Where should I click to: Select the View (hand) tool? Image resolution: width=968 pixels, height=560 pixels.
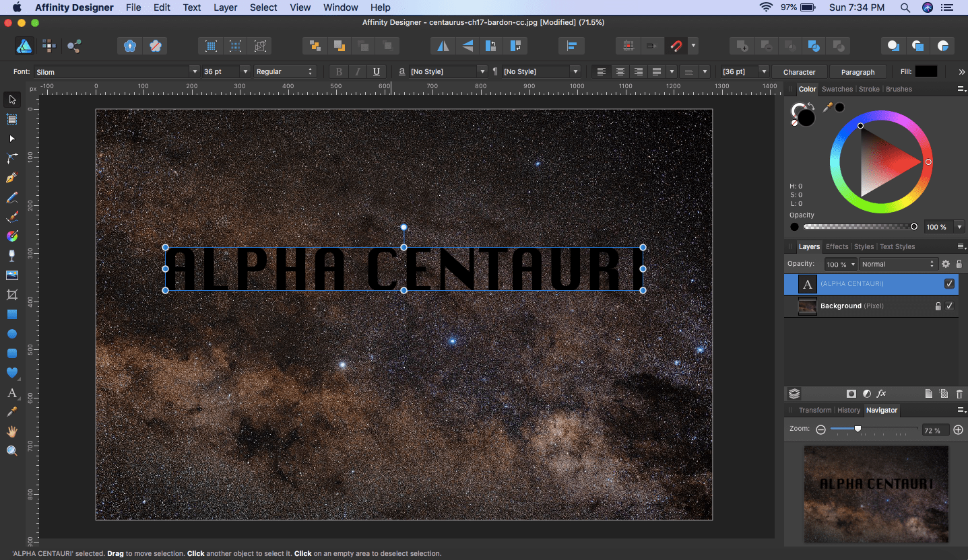coord(11,431)
